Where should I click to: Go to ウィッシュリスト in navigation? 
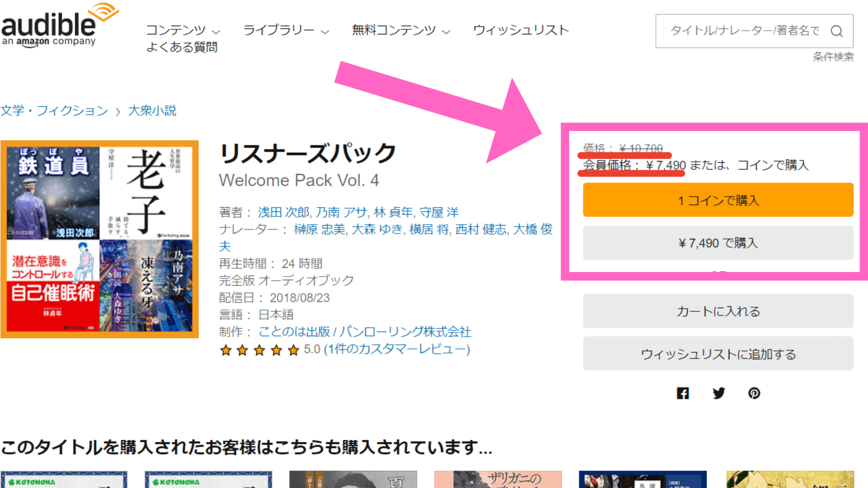[521, 30]
